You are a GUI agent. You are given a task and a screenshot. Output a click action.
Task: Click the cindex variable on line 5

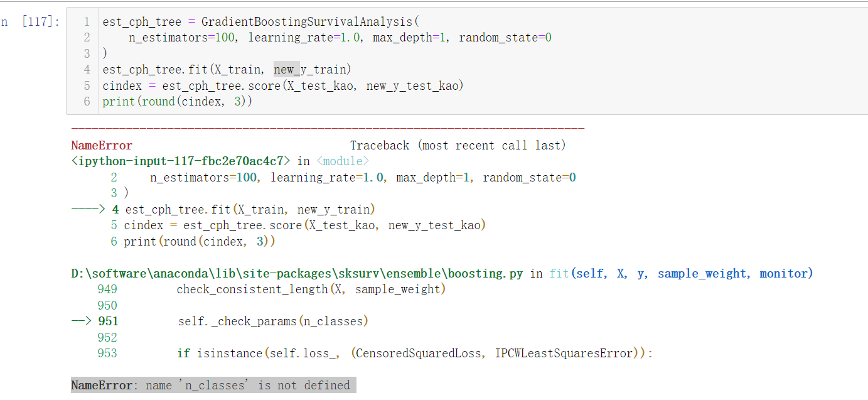point(122,85)
